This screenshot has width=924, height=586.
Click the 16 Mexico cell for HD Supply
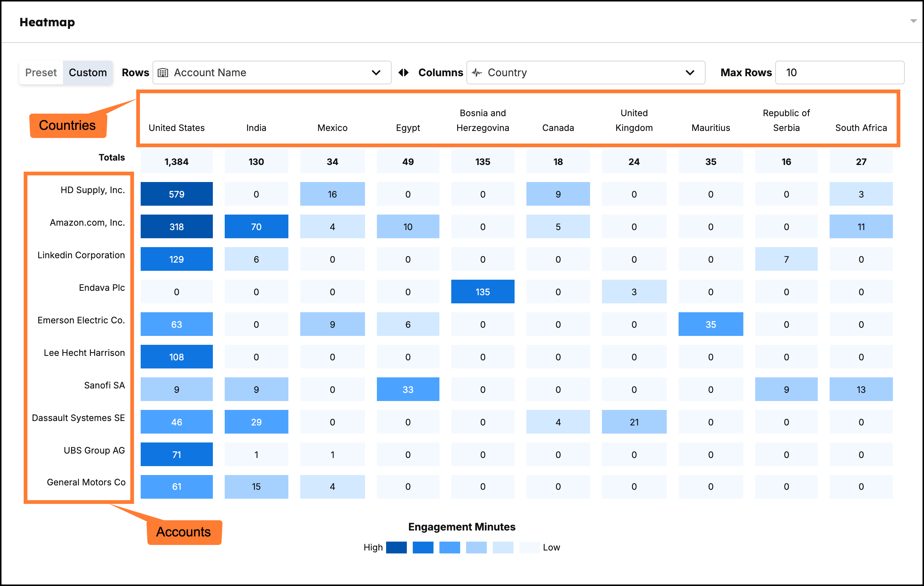click(x=332, y=194)
